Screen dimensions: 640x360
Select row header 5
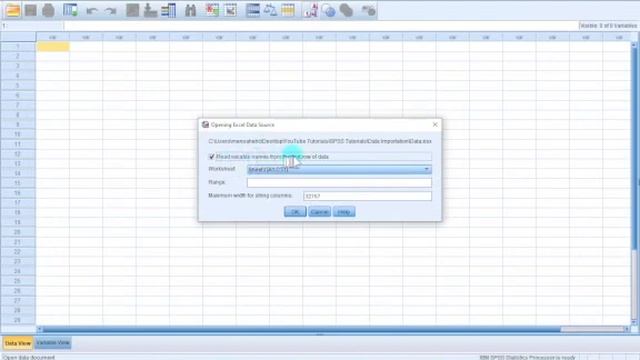pos(18,86)
